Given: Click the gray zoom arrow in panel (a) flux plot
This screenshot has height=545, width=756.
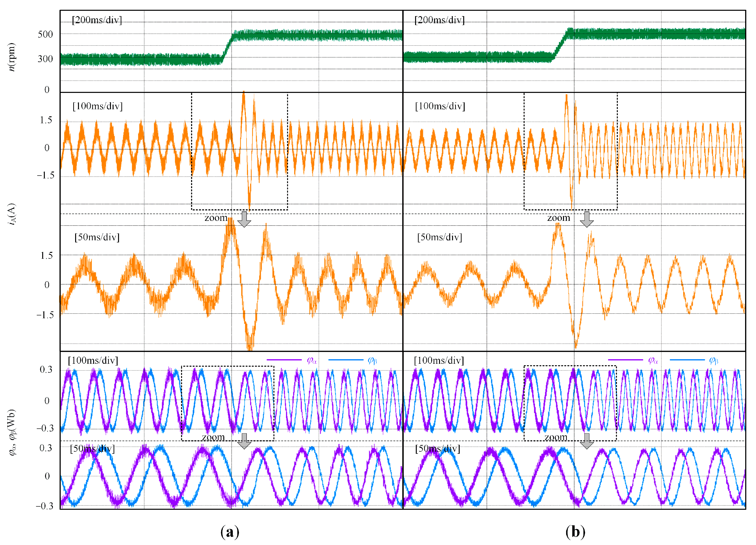Looking at the screenshot, I should [244, 441].
